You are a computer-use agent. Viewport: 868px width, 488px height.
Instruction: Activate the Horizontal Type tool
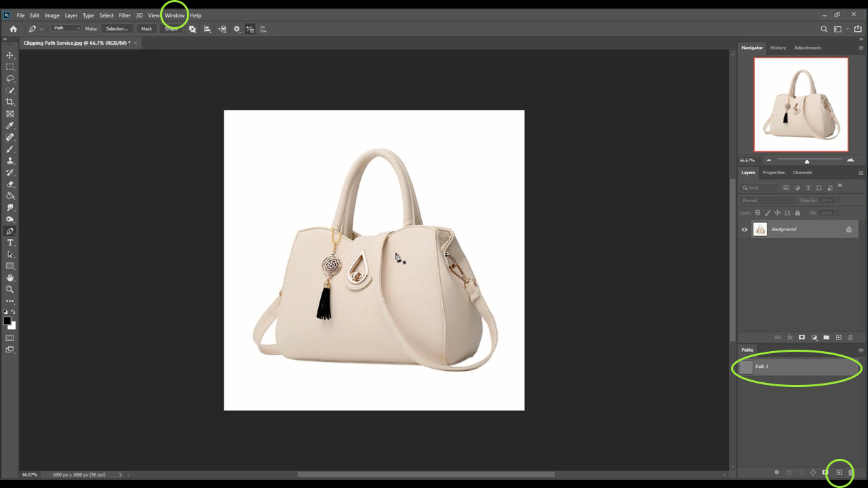point(9,243)
